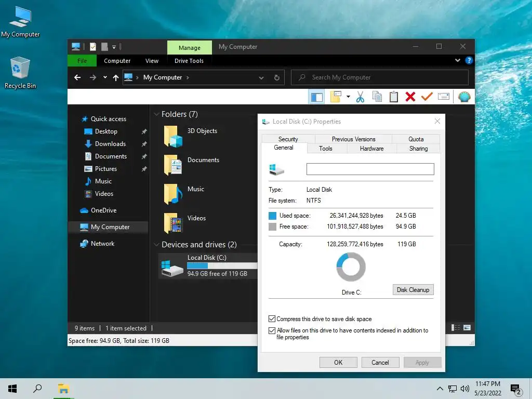
Task: Collapse the Folders (7) group
Action: (x=156, y=114)
